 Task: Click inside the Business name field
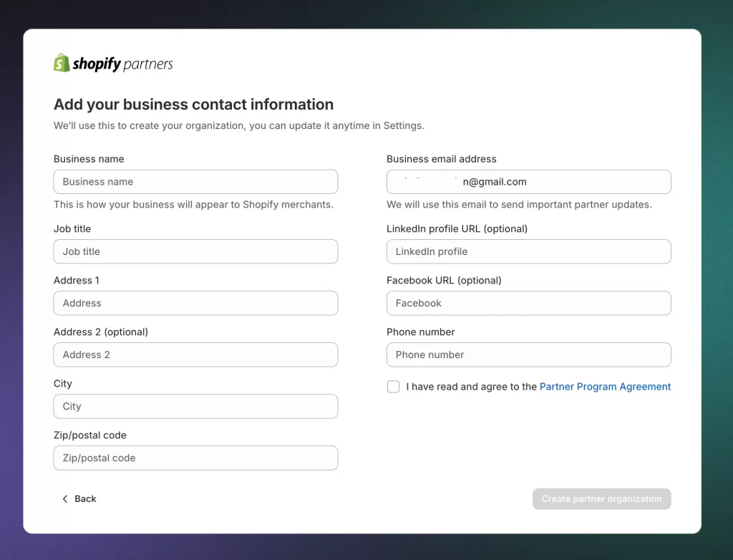(195, 181)
